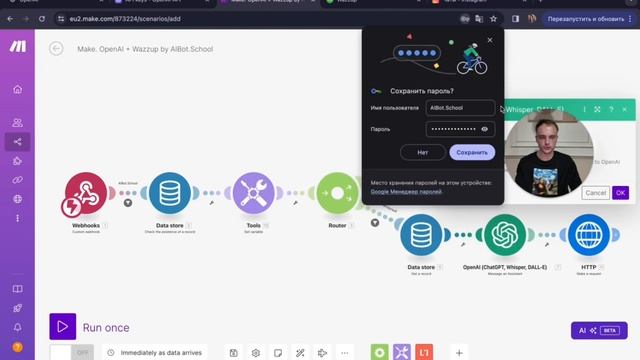Open the AI BETA assistant

point(599,331)
